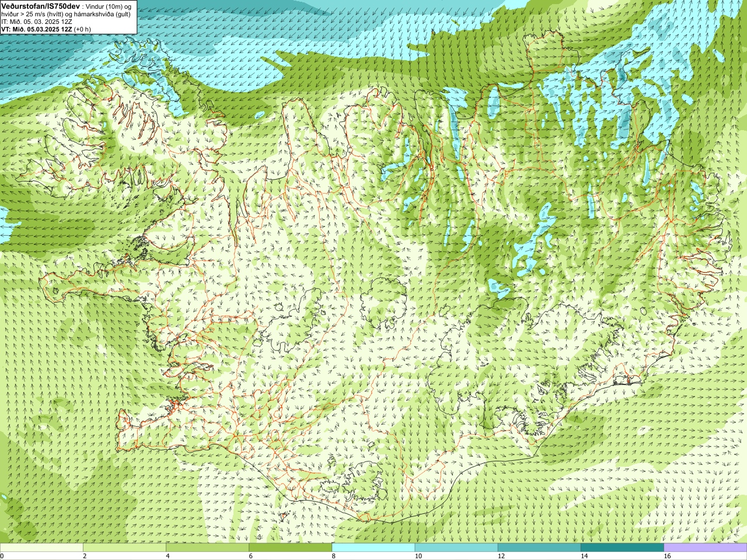Image resolution: width=747 pixels, height=560 pixels.
Task: Click the pale yellow 0–2 legend swatch
Action: point(41,548)
